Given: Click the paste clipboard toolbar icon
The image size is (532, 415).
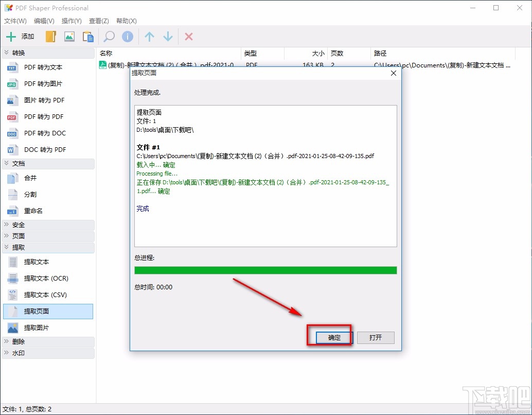Looking at the screenshot, I should [88, 37].
